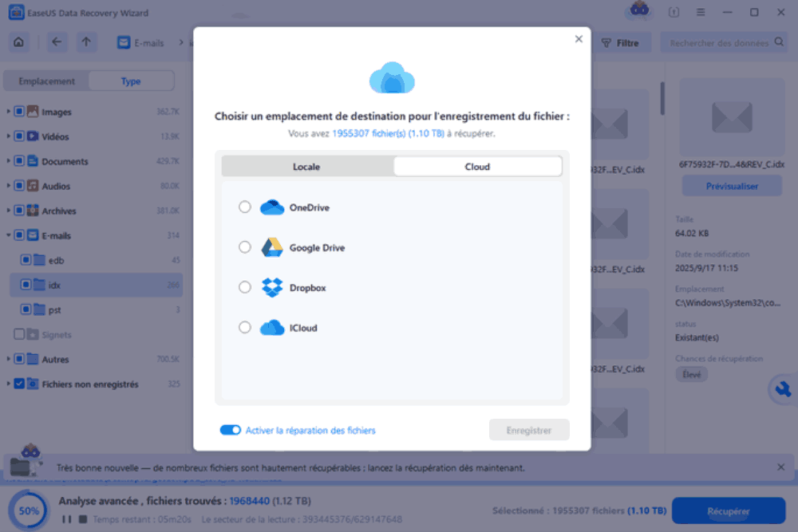Image resolution: width=798 pixels, height=532 pixels.
Task: Select the OneDrive radio button
Action: point(245,207)
